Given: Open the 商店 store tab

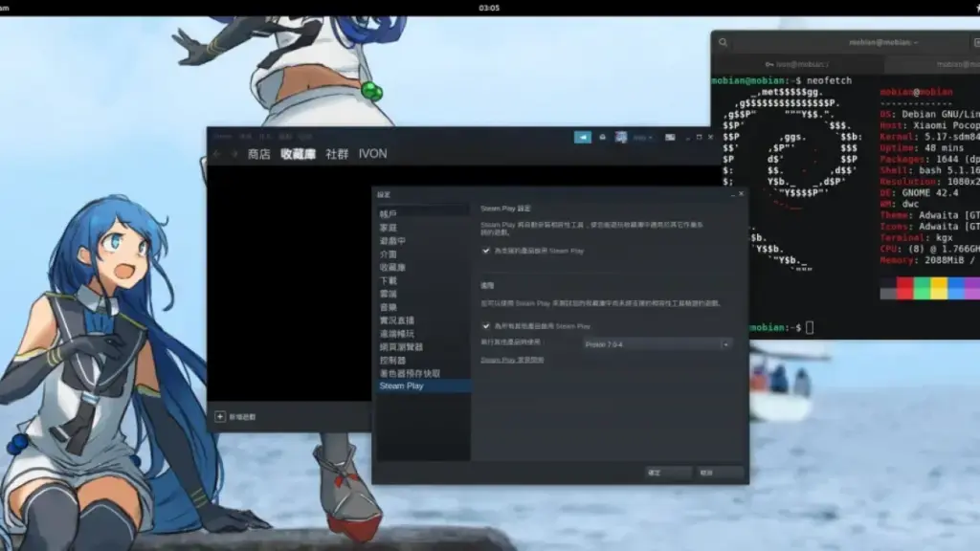Looking at the screenshot, I should tap(258, 154).
